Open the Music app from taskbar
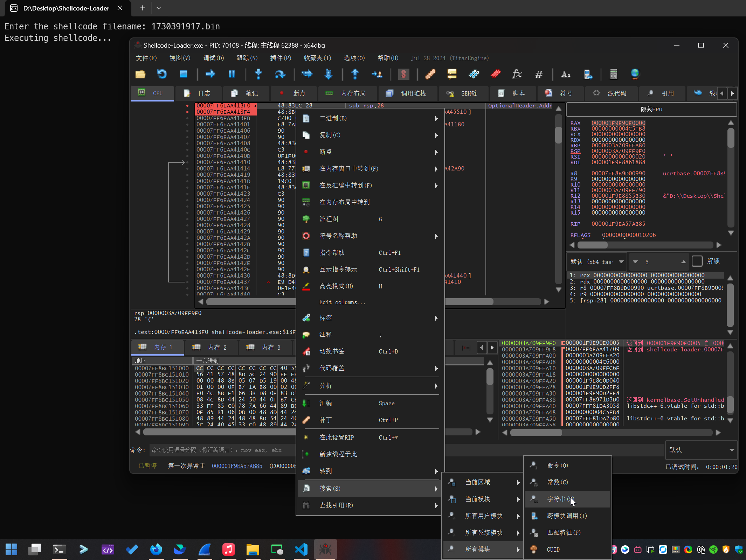This screenshot has height=560, width=746. coord(228,549)
